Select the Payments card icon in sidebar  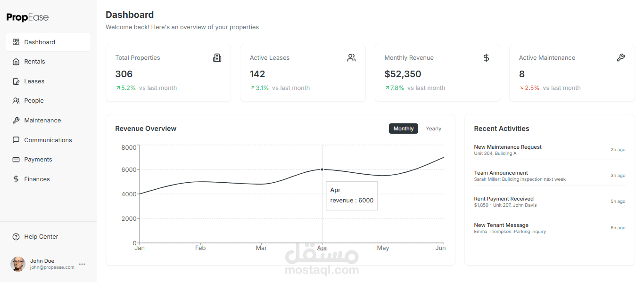click(x=16, y=159)
